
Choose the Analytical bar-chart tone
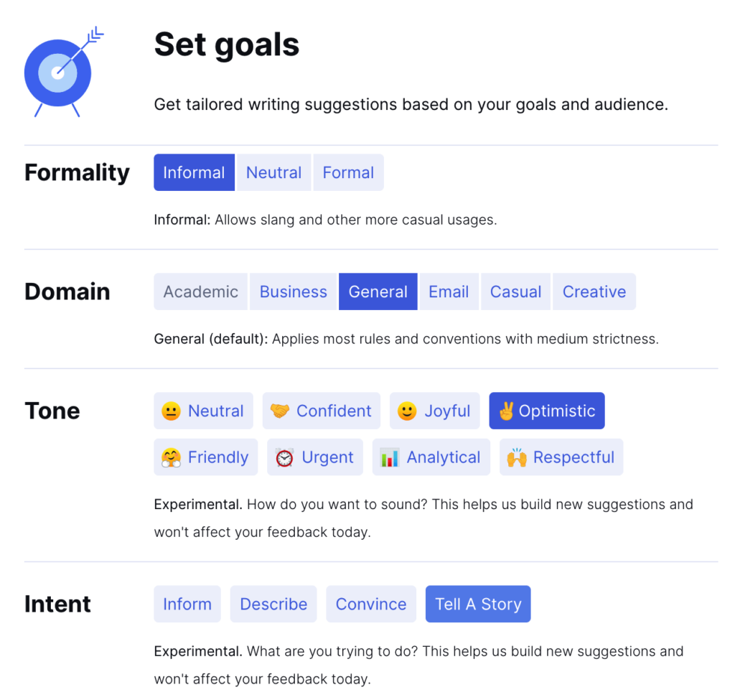click(x=431, y=457)
